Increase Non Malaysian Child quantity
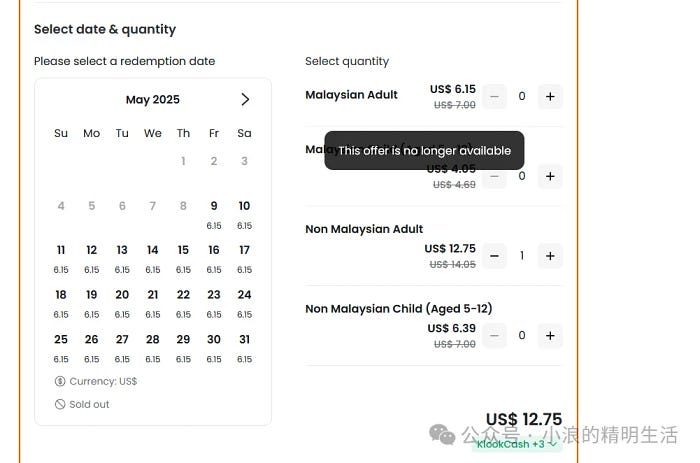The height and width of the screenshot is (463, 700). [x=550, y=335]
